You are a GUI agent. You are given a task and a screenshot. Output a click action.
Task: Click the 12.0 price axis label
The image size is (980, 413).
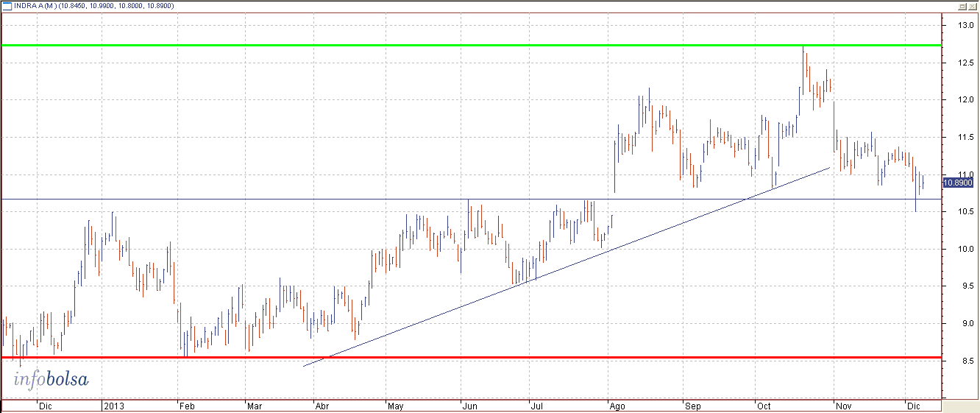tap(966, 99)
